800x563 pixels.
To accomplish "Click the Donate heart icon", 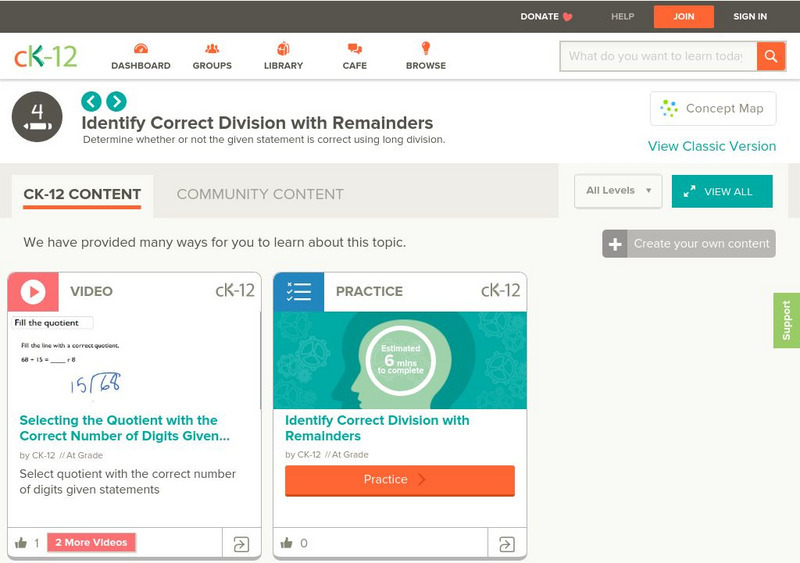I will click(x=567, y=17).
